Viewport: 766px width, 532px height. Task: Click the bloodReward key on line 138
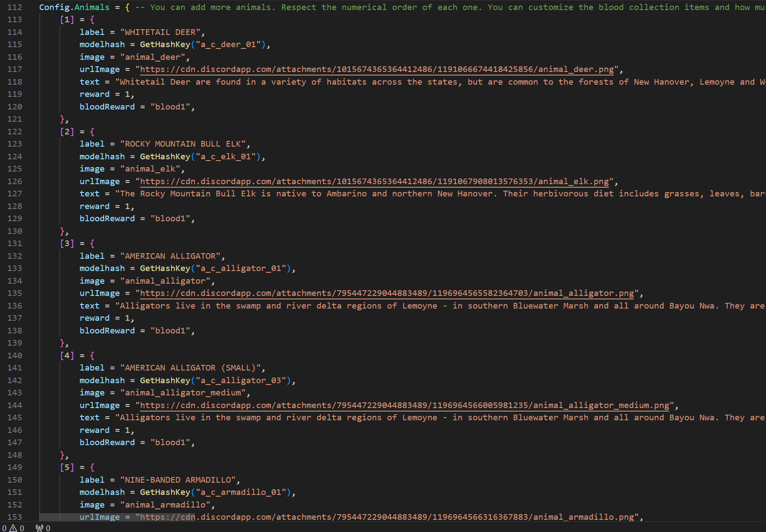point(107,331)
